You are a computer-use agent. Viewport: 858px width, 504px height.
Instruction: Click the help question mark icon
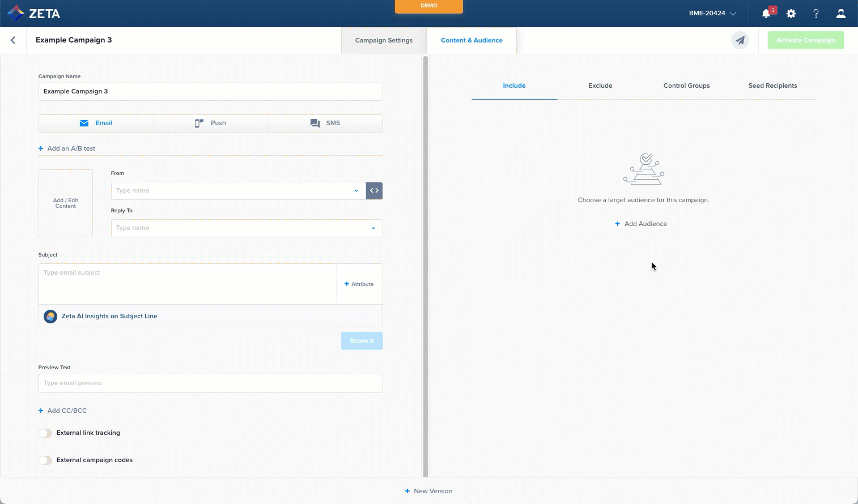pos(816,14)
